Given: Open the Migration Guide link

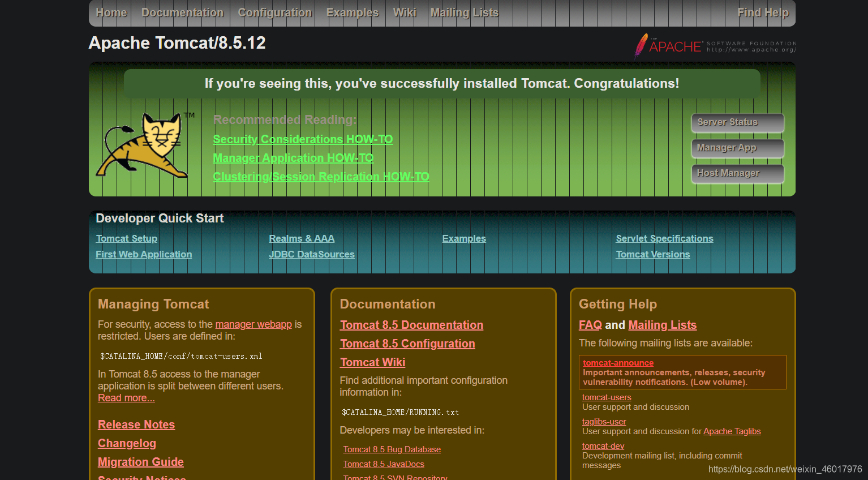Looking at the screenshot, I should tap(141, 462).
